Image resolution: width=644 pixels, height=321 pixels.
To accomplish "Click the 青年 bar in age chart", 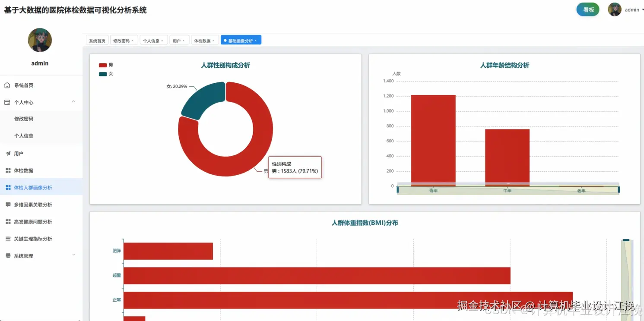I will click(433, 141).
